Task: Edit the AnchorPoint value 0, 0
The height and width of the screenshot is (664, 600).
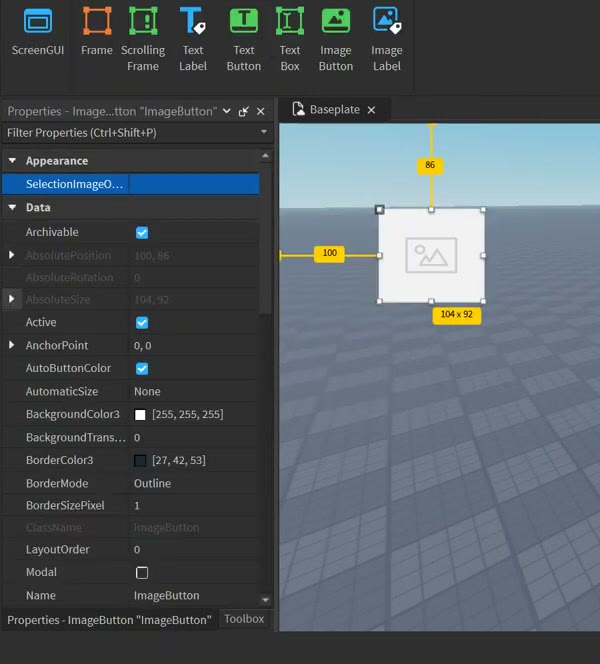Action: pos(143,346)
